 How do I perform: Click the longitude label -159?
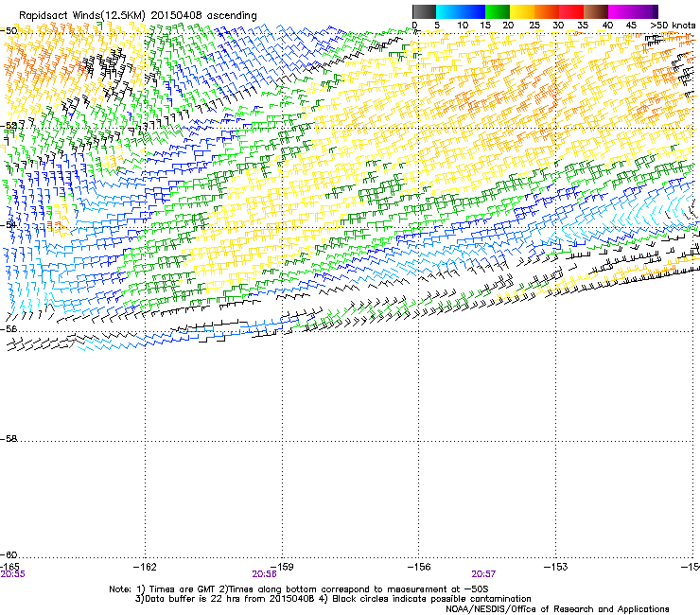(x=282, y=567)
